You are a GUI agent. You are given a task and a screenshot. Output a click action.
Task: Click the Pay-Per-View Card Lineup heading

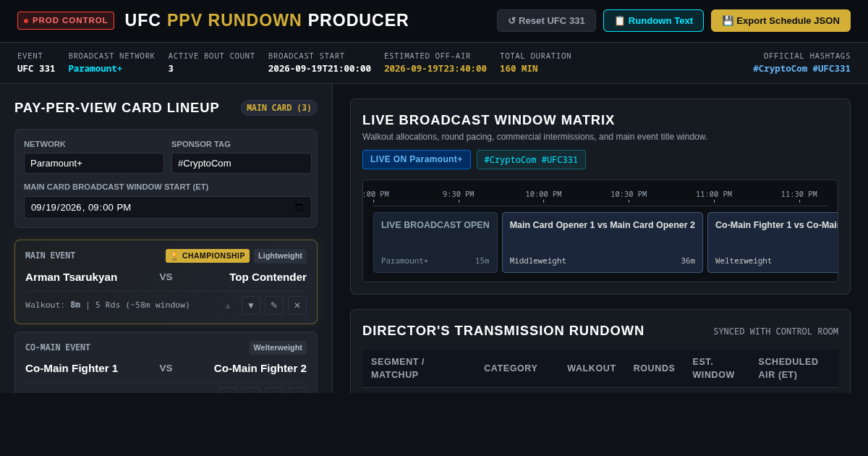click(117, 108)
